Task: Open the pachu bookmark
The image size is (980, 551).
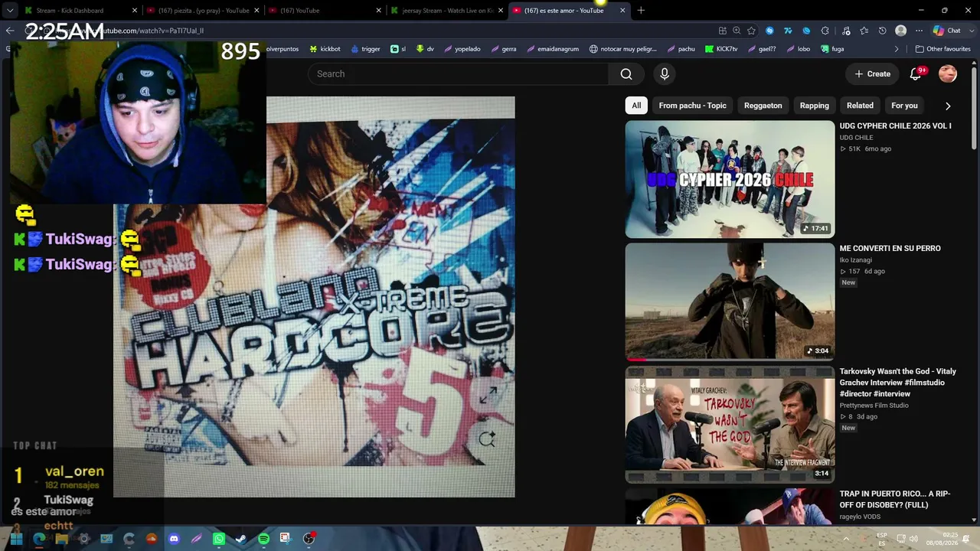Action: [680, 49]
